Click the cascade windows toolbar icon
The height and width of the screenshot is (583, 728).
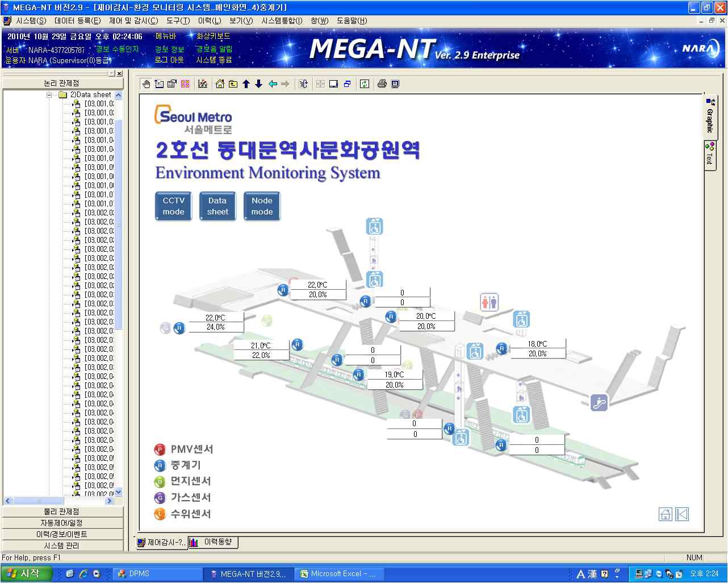(347, 84)
